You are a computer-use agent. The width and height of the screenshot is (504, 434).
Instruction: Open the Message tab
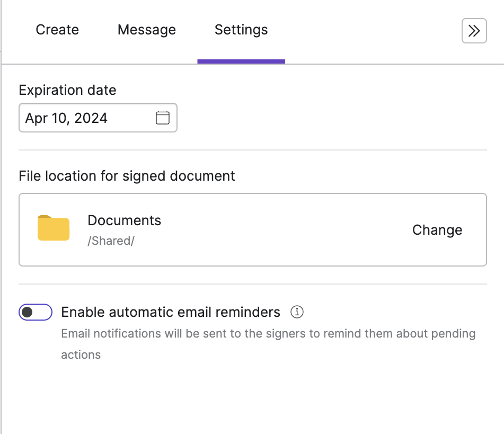click(x=146, y=30)
